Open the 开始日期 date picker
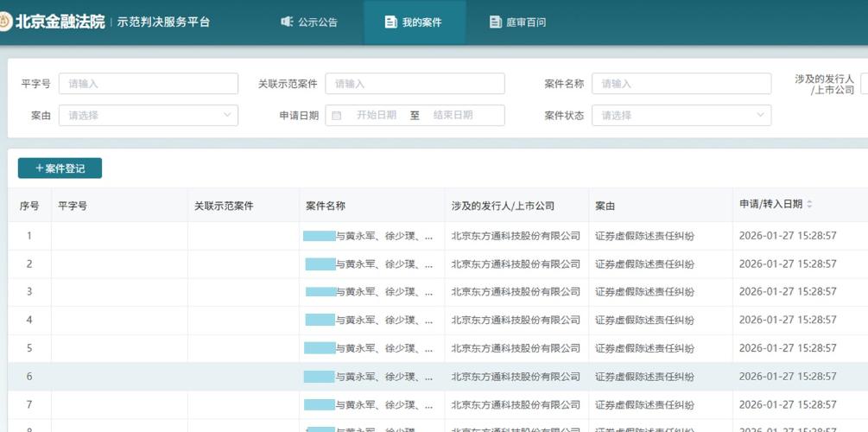The image size is (868, 432). coord(377,115)
